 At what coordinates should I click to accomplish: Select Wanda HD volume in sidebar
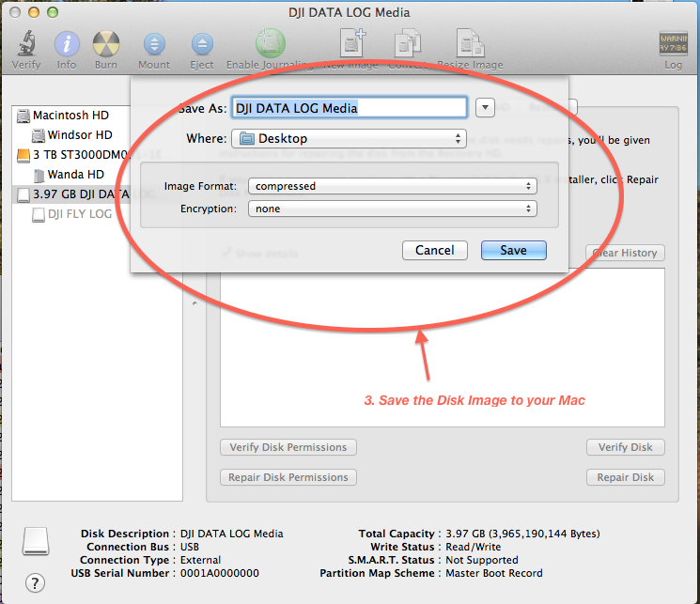pos(75,174)
